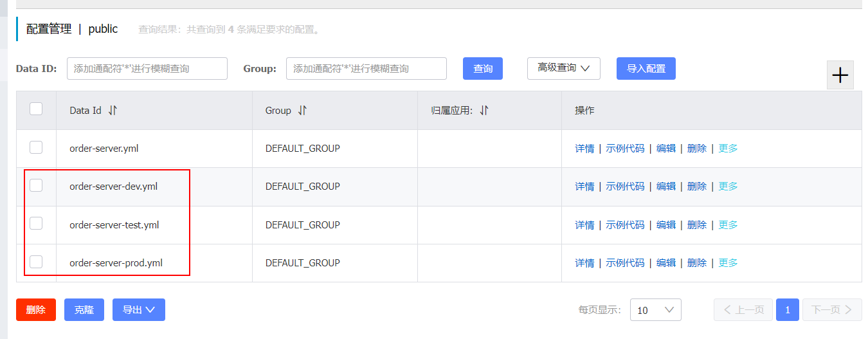
Task: Check the order-server.yml row checkbox
Action: (x=36, y=147)
